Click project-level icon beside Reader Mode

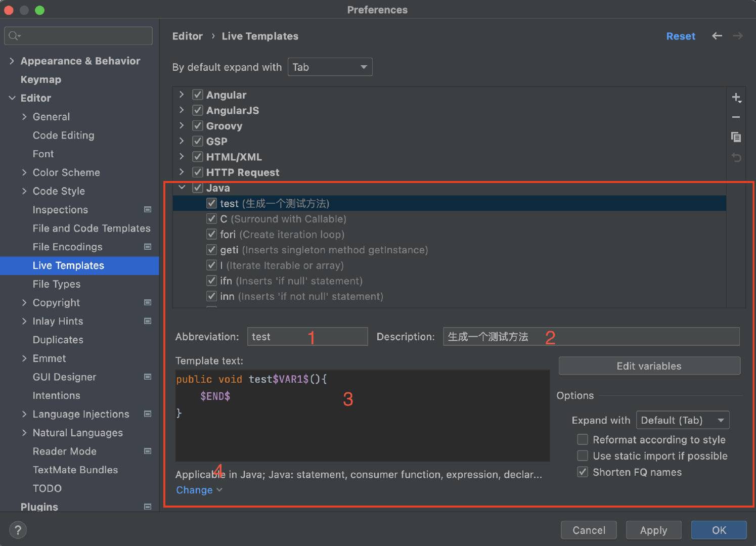[x=148, y=451]
